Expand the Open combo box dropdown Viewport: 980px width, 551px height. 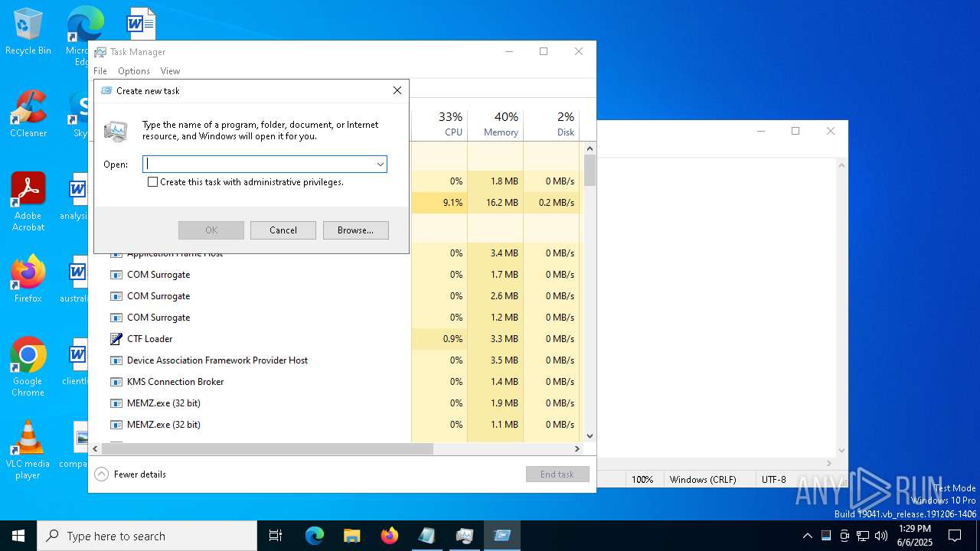tap(380, 164)
